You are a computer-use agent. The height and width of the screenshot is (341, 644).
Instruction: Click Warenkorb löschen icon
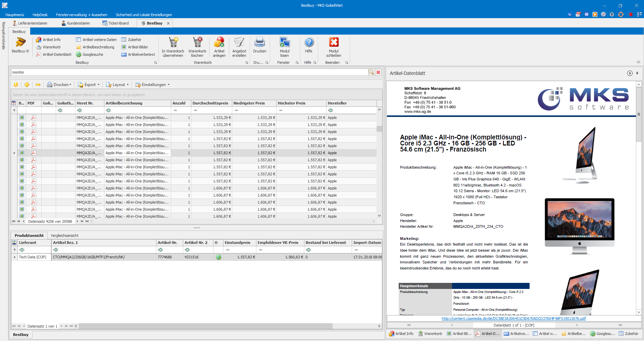pos(197,47)
